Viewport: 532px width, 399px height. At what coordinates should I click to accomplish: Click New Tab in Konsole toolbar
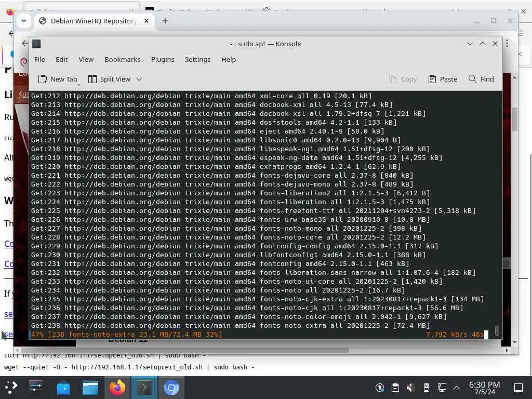58,79
